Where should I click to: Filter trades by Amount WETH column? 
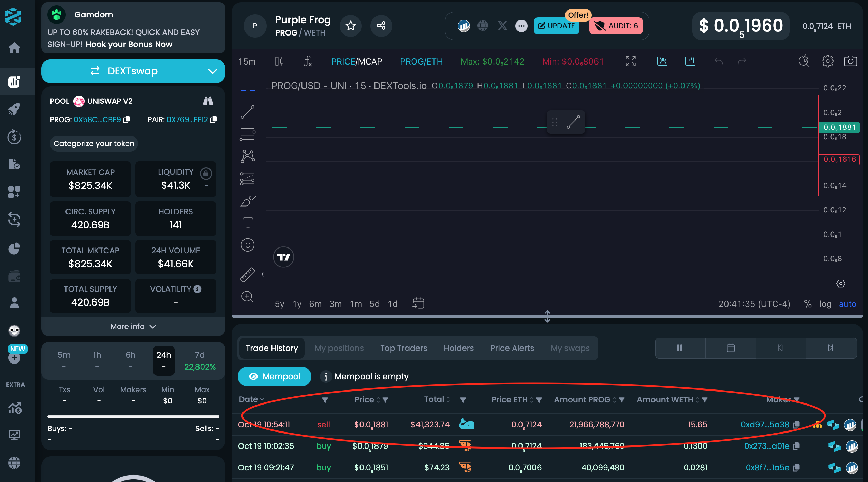705,400
